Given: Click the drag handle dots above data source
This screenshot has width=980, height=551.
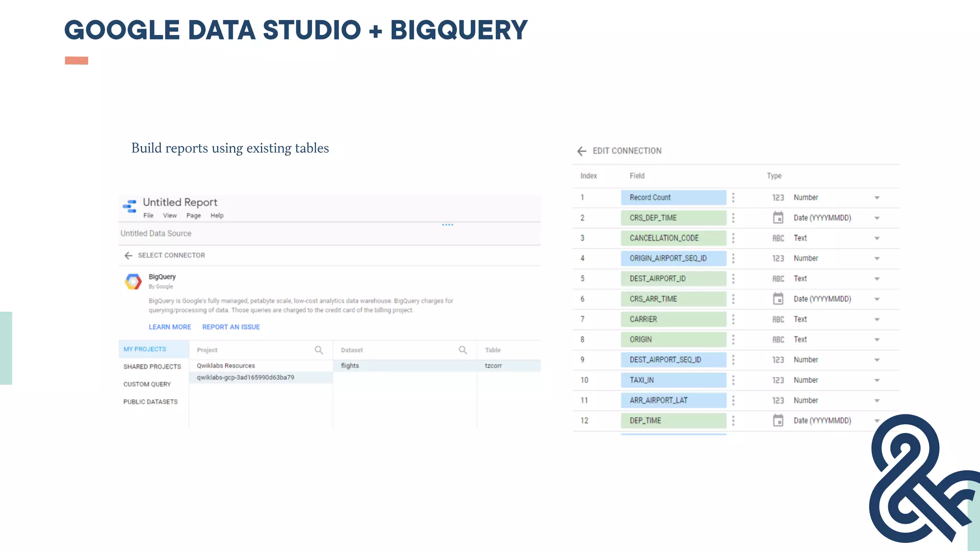Looking at the screenshot, I should pyautogui.click(x=447, y=225).
